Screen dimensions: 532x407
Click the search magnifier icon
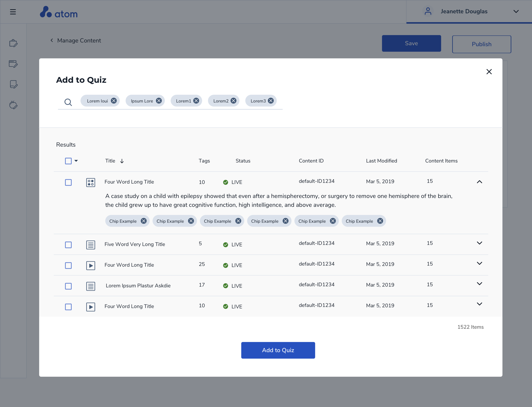click(x=68, y=102)
